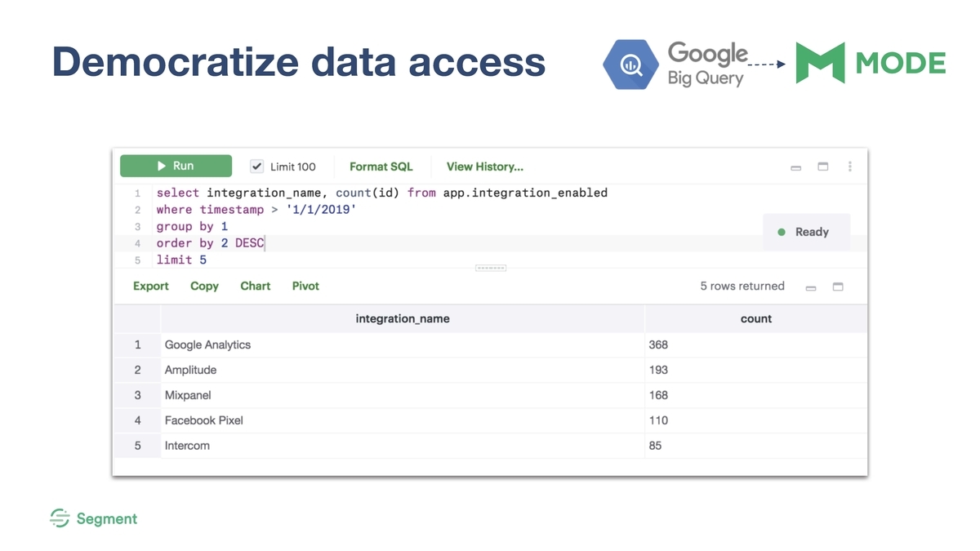Maximize the results pane icon
The height and width of the screenshot is (551, 980).
(x=838, y=287)
